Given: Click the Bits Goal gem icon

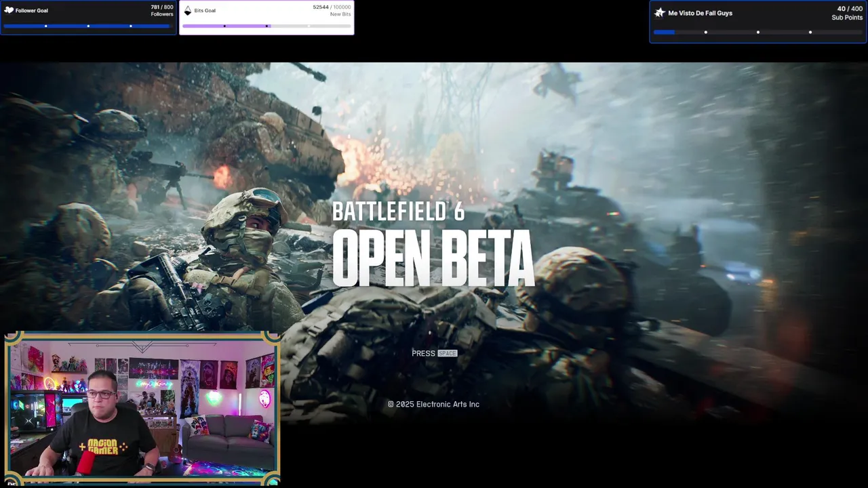Looking at the screenshot, I should click(x=188, y=10).
